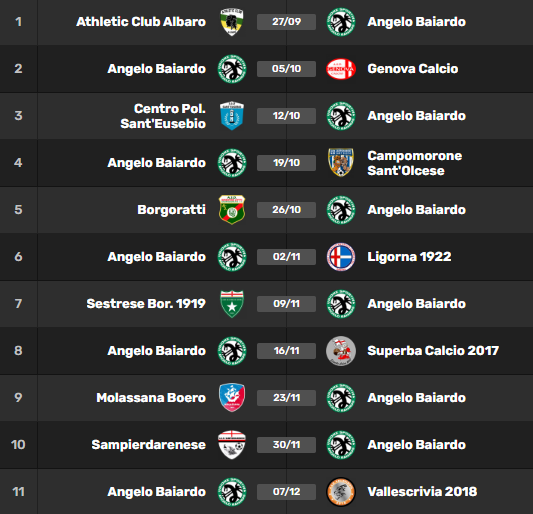Open the Vallescrivia 2018 orange logo

(x=341, y=492)
